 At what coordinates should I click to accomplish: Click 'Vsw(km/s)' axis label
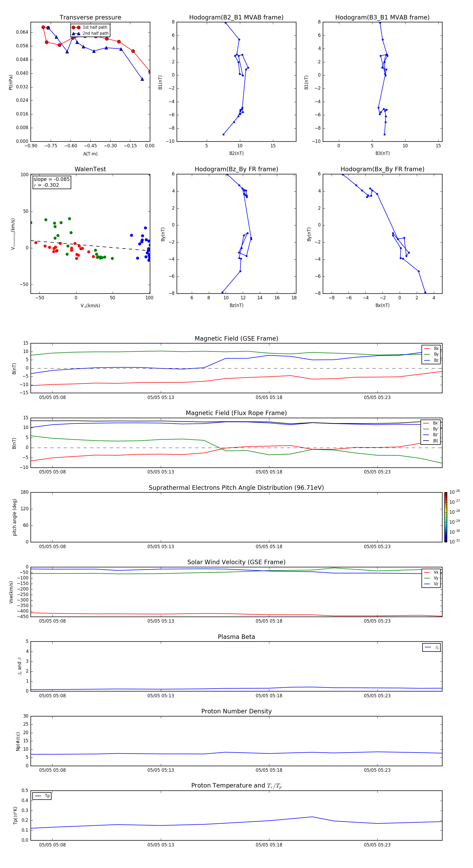coord(11,592)
